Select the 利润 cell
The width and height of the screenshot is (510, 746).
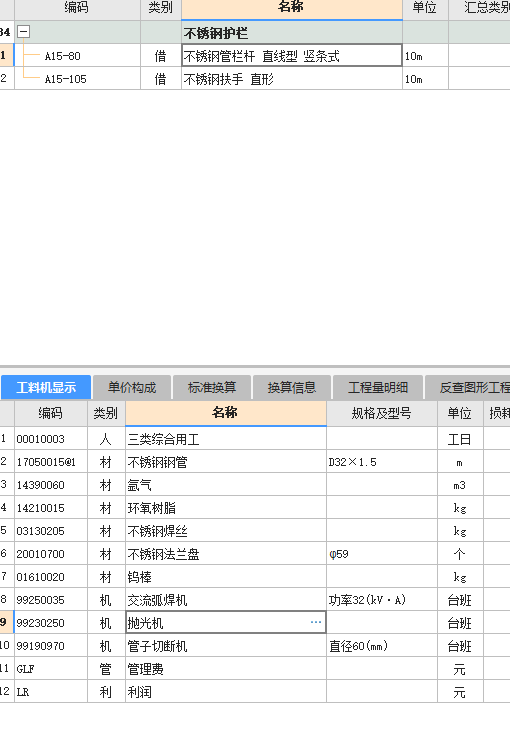226,691
